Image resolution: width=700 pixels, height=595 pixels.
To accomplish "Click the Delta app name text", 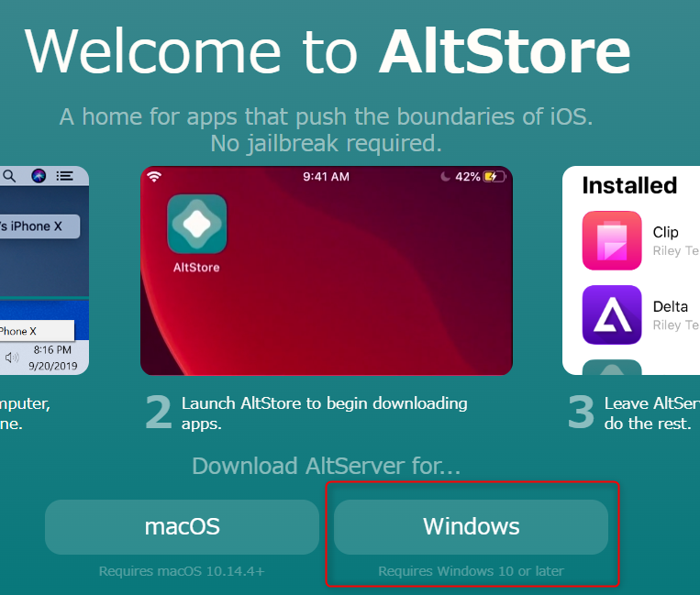I will [670, 306].
